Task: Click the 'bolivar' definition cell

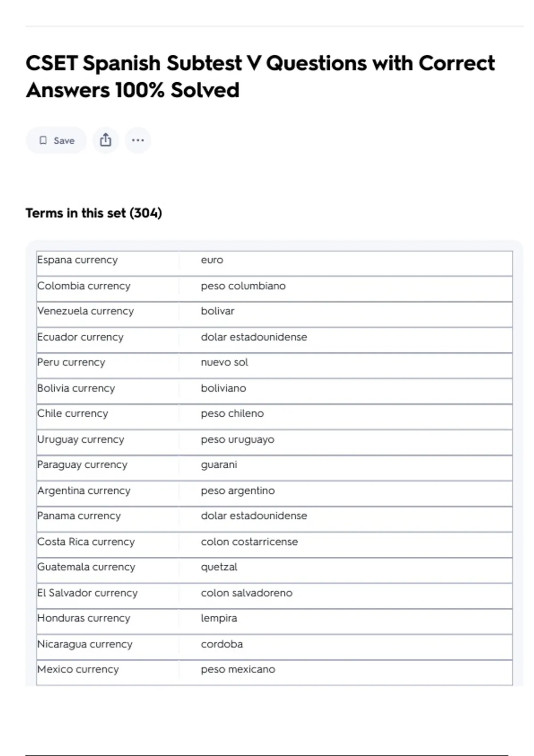Action: pos(217,311)
